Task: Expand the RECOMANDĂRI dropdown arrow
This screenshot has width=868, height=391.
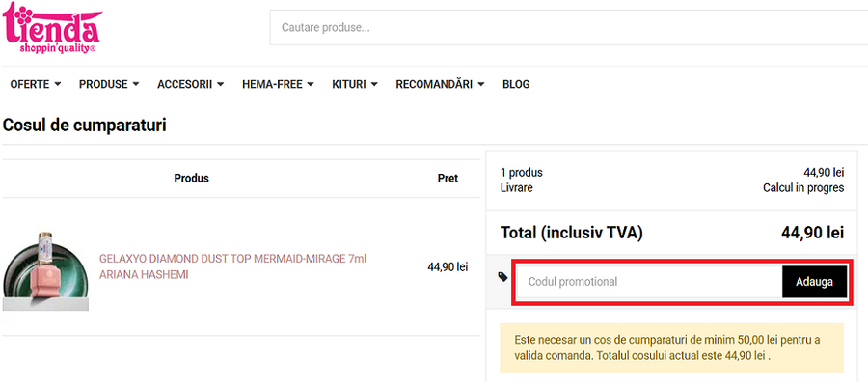Action: pyautogui.click(x=481, y=85)
